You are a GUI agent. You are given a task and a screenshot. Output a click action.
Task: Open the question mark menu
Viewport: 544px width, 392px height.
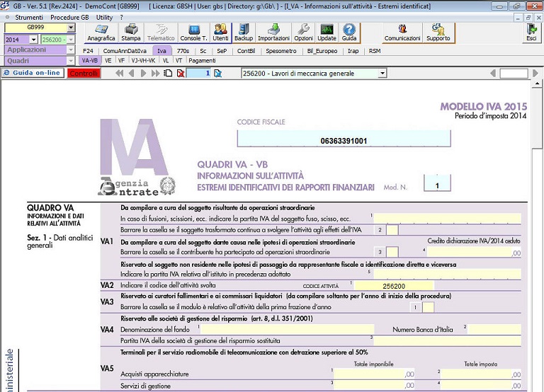[x=121, y=17]
